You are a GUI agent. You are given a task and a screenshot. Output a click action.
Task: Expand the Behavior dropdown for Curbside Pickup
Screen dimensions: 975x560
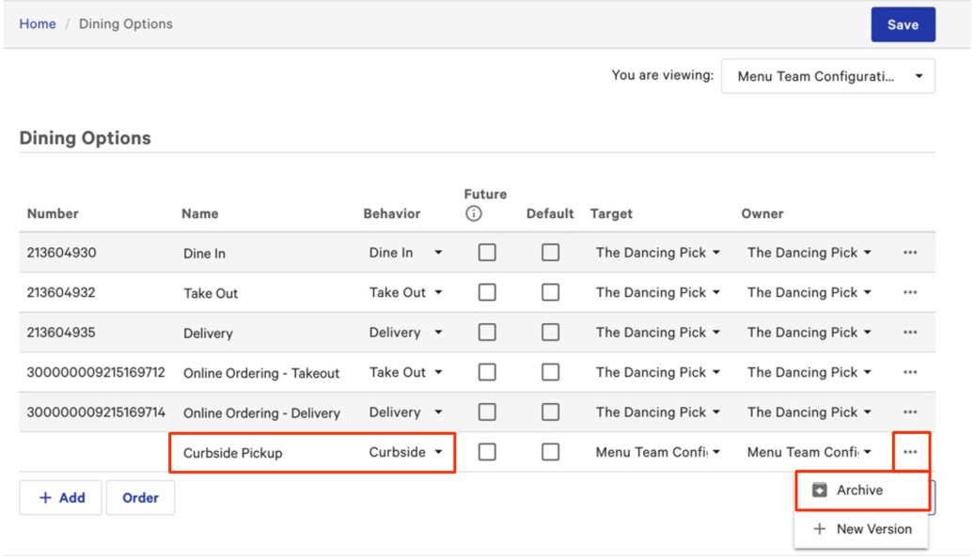[x=405, y=452]
